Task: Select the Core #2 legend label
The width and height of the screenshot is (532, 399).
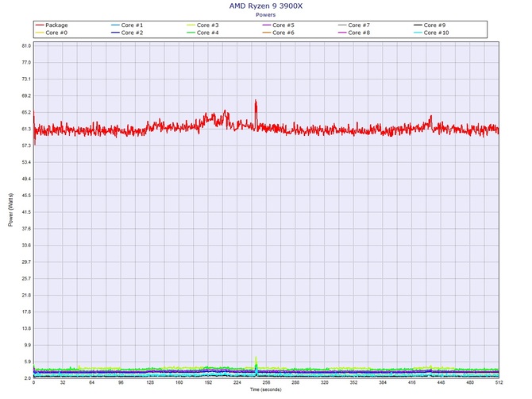Action: point(132,33)
